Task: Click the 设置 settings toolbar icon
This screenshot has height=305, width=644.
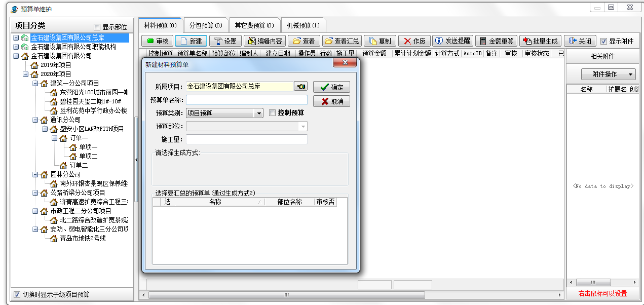Action: pyautogui.click(x=218, y=41)
